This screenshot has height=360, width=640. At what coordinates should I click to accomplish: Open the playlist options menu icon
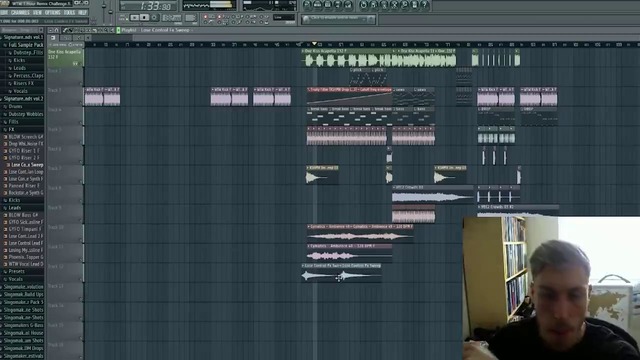click(51, 30)
